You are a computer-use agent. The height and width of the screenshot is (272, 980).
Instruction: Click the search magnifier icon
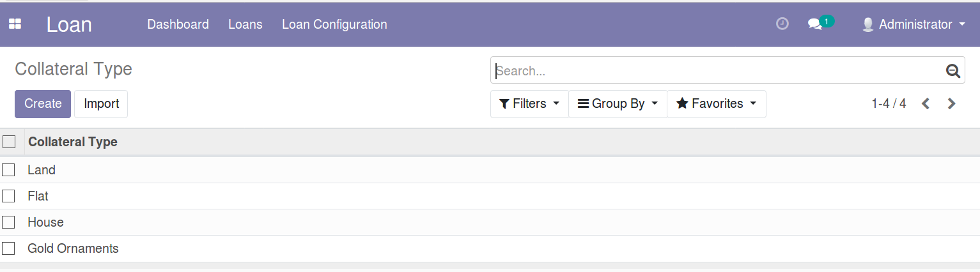tap(953, 71)
